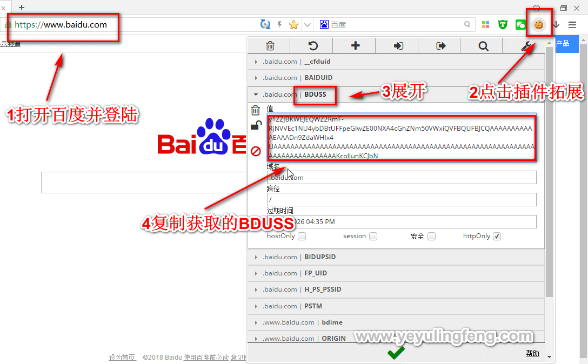Click the 域名 domain input field

tap(402, 177)
